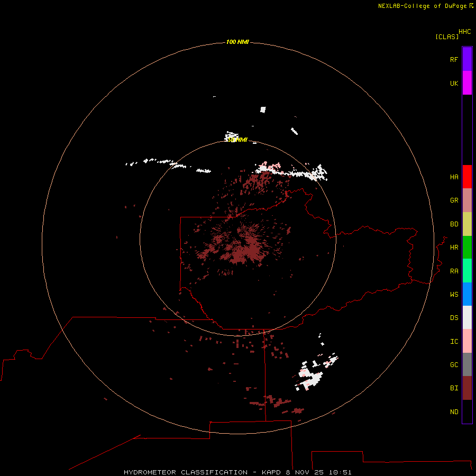Click the IC legend label
The image size is (476, 476).
click(x=454, y=342)
